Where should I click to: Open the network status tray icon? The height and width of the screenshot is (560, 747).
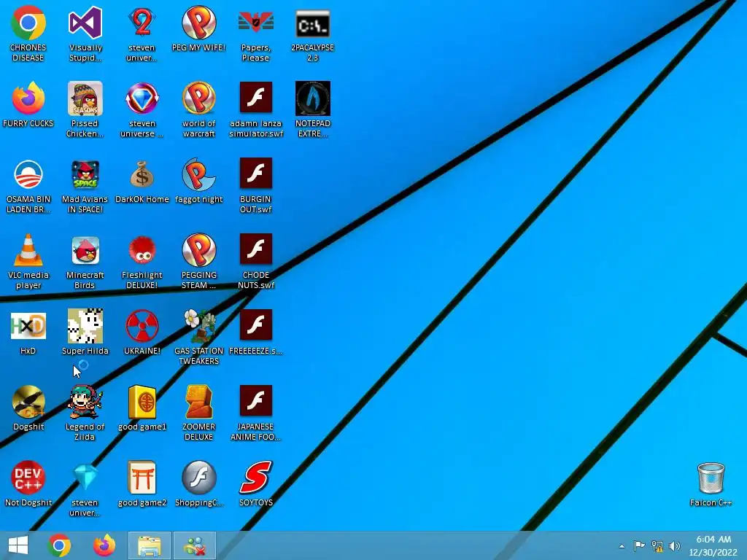point(657,545)
